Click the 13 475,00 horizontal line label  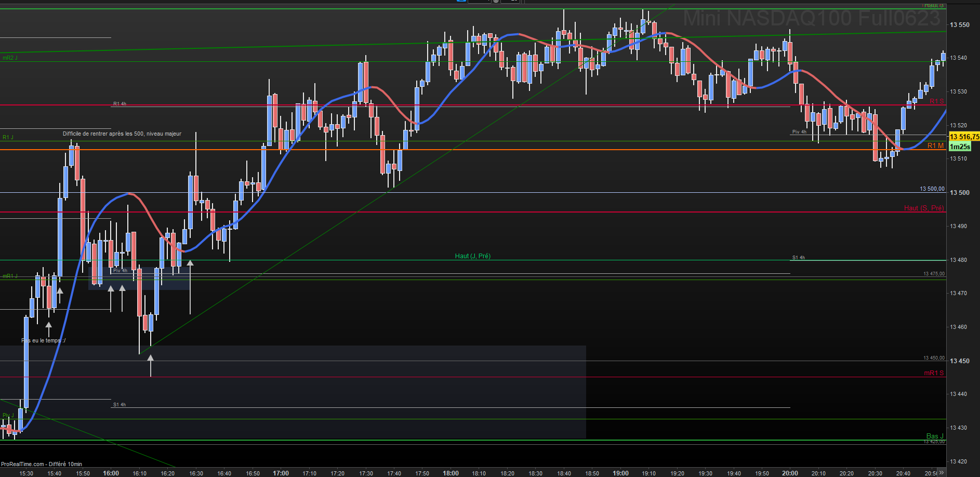point(934,274)
